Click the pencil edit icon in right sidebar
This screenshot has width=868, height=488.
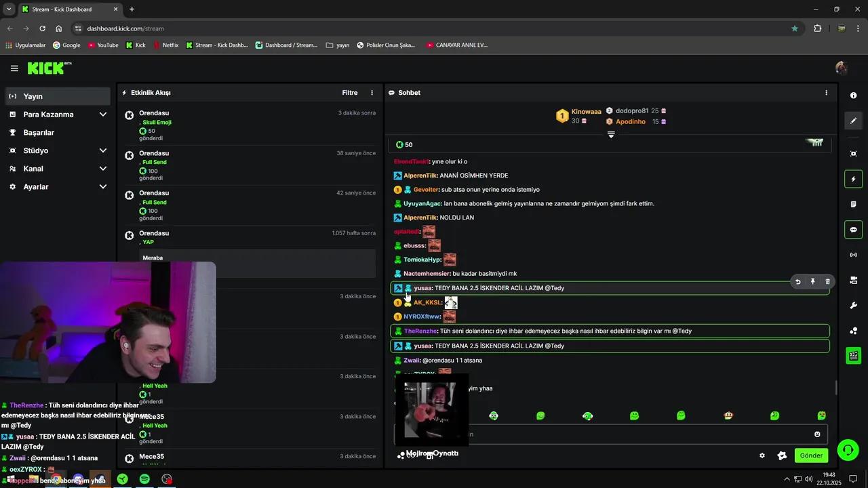tap(853, 121)
